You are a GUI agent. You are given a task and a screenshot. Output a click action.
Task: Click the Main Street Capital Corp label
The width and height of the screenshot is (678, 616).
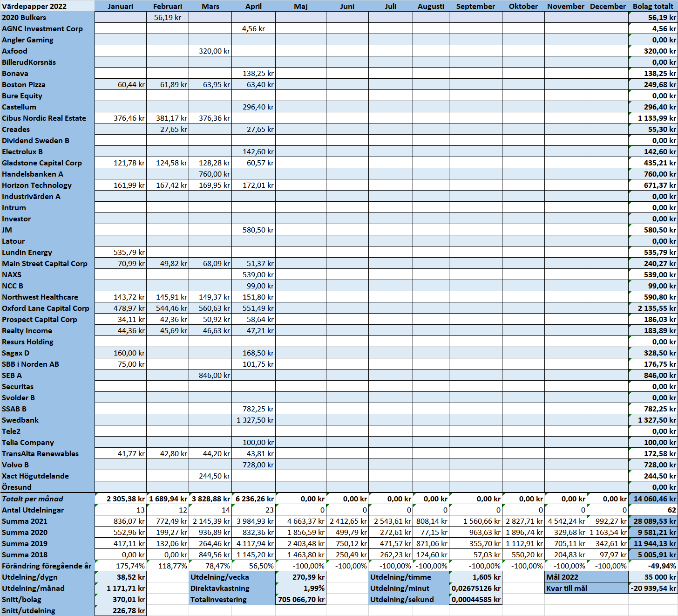tap(47, 263)
